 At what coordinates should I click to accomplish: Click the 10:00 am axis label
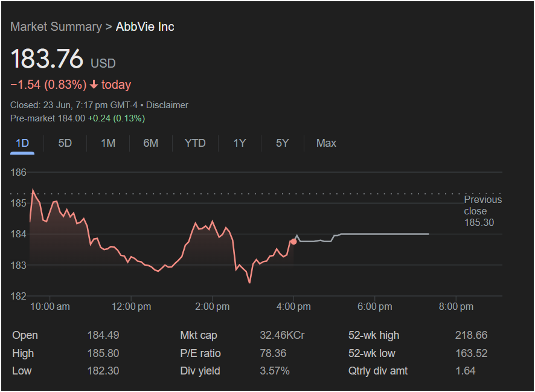(x=50, y=306)
